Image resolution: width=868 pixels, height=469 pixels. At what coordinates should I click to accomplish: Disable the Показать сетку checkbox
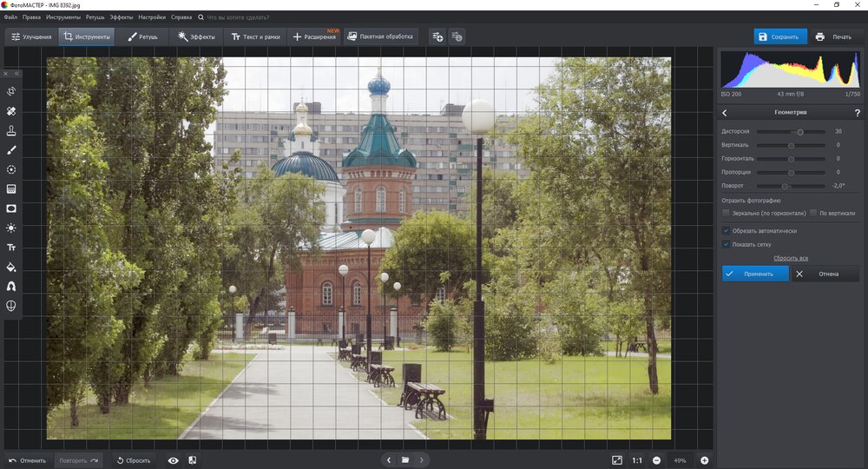click(726, 244)
